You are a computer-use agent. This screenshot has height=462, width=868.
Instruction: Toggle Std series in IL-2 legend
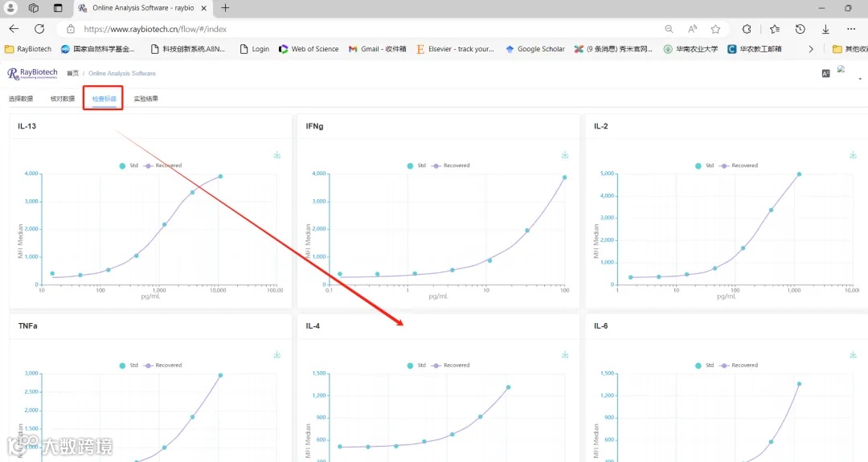click(705, 166)
